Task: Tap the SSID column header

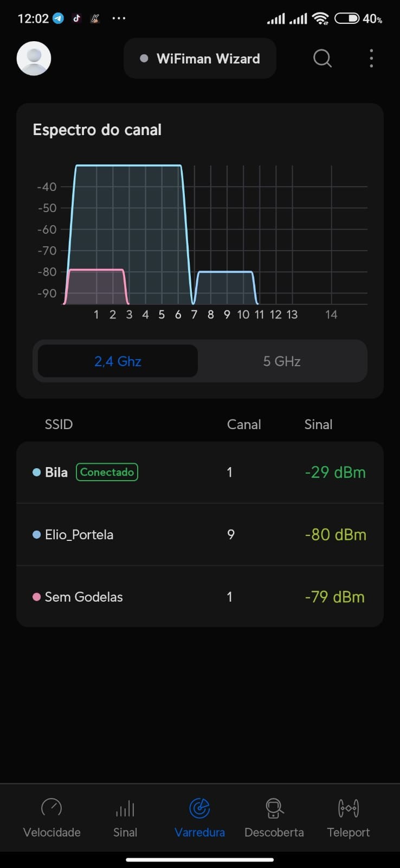Action: click(x=59, y=424)
